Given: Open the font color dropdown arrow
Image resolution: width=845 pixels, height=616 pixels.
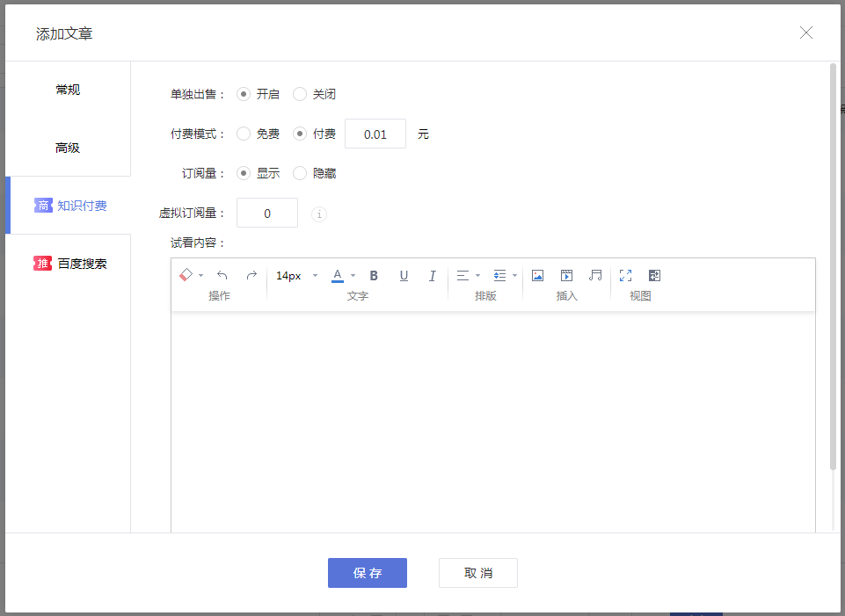Looking at the screenshot, I should 353,276.
